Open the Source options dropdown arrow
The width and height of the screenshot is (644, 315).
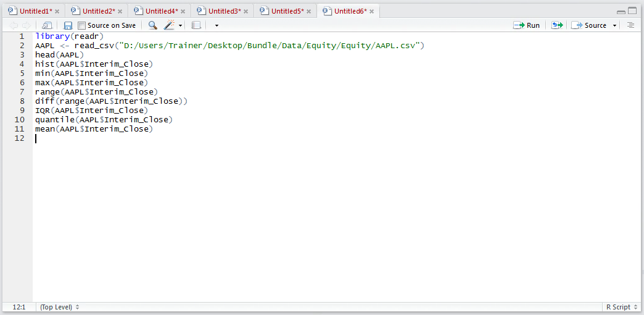tap(614, 26)
